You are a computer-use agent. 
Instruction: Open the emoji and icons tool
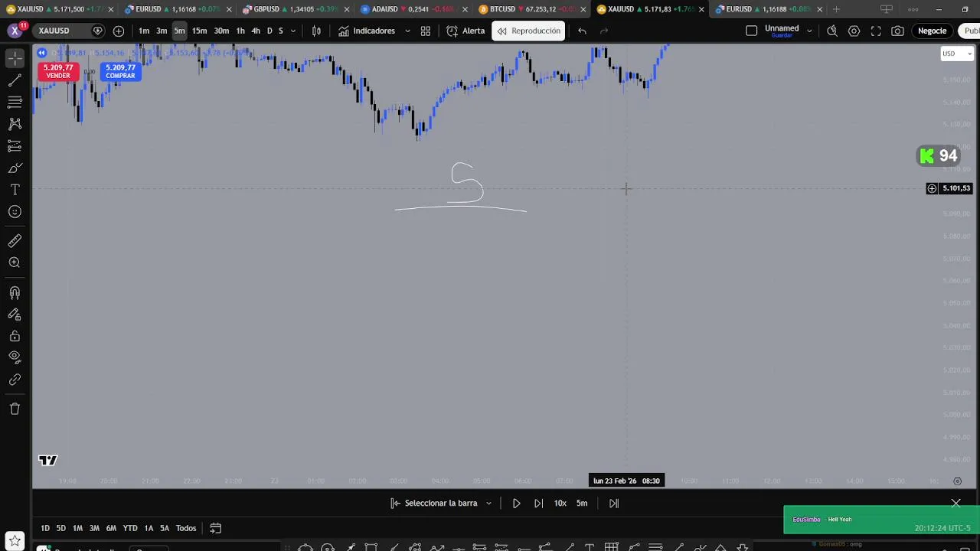pos(15,212)
